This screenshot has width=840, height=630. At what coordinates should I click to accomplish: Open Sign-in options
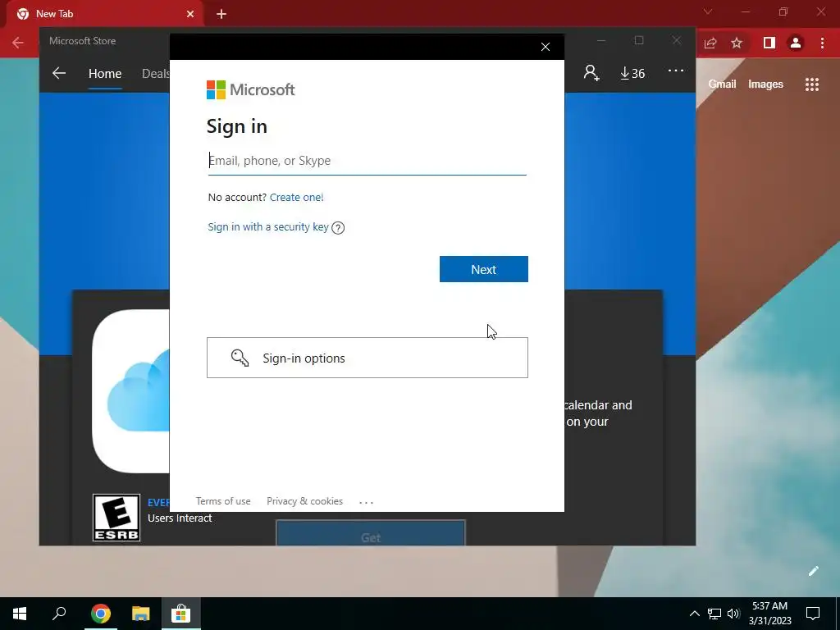point(367,358)
